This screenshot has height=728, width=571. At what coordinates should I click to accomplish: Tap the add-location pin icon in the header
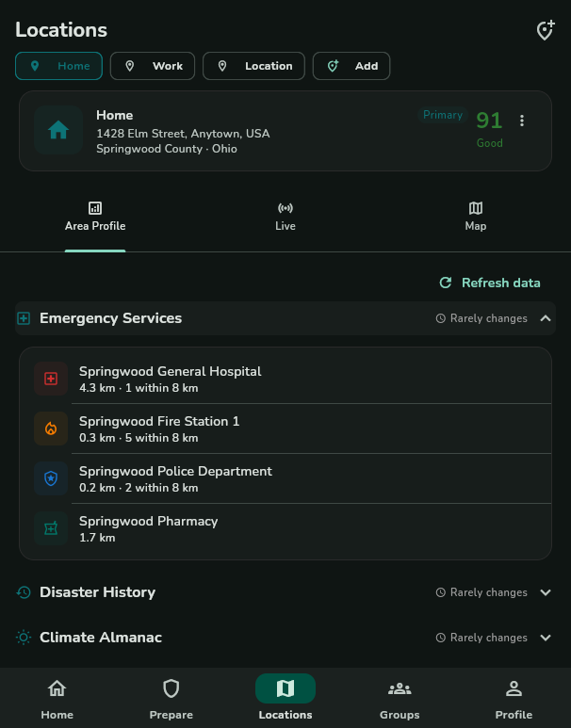pyautogui.click(x=545, y=31)
